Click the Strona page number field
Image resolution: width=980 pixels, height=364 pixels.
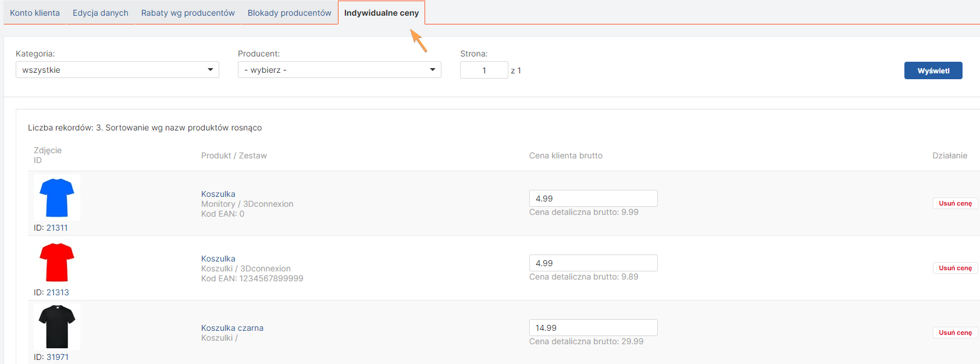[483, 70]
